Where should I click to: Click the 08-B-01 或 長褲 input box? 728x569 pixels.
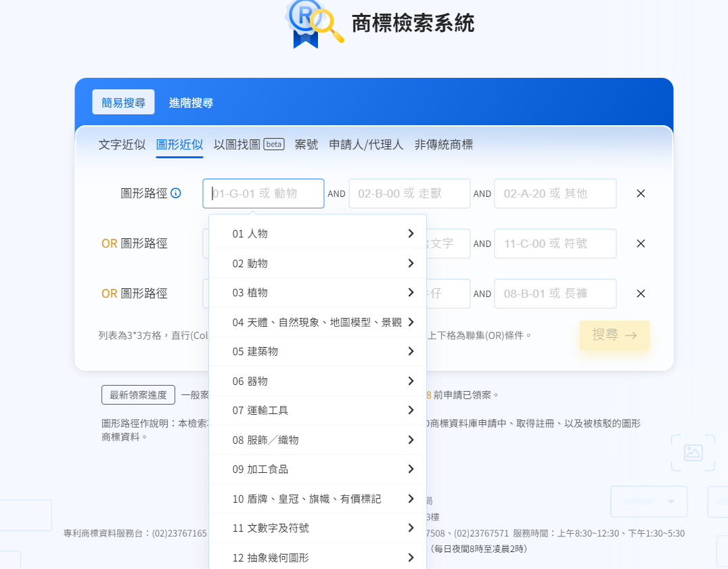coord(555,294)
